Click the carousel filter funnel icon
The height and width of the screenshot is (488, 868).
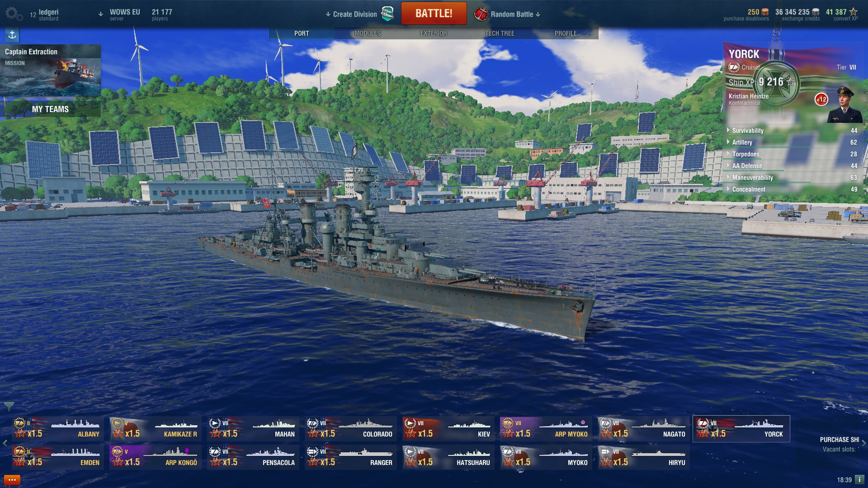pyautogui.click(x=9, y=406)
